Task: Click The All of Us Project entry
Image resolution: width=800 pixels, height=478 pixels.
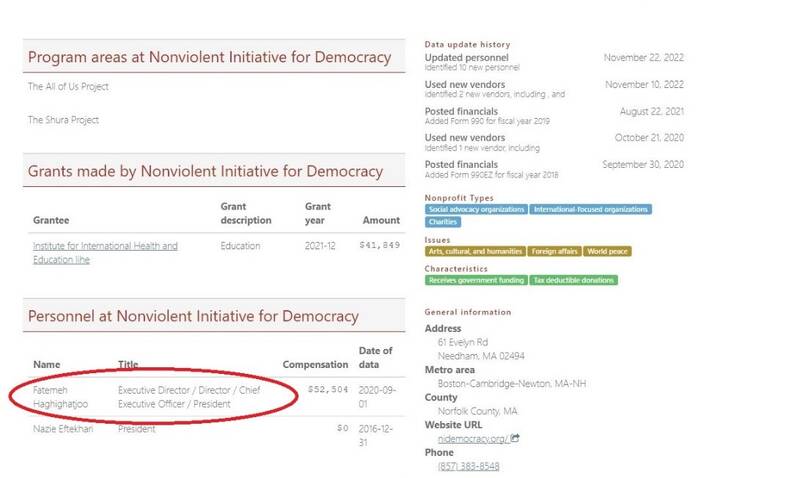Action: click(68, 87)
